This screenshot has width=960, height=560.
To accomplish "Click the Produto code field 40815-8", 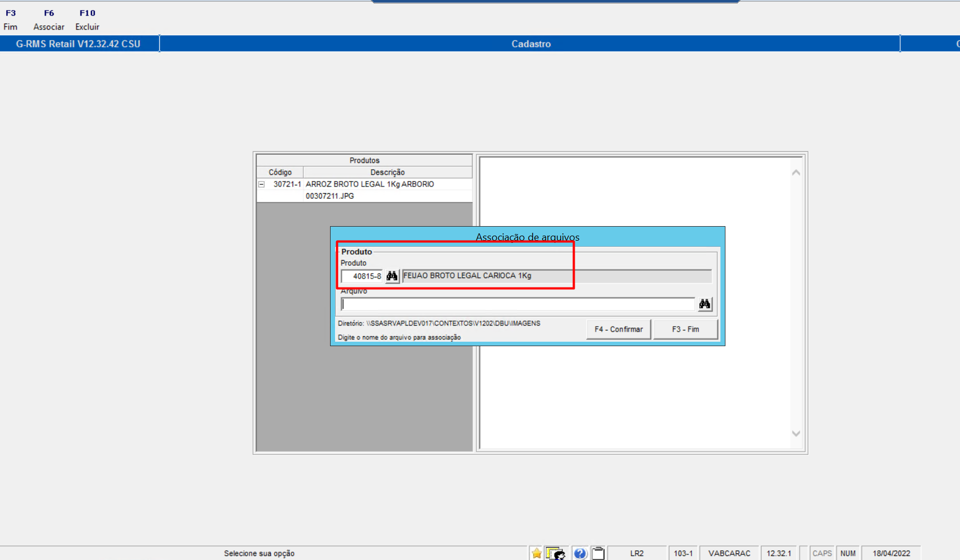I will (x=362, y=276).
